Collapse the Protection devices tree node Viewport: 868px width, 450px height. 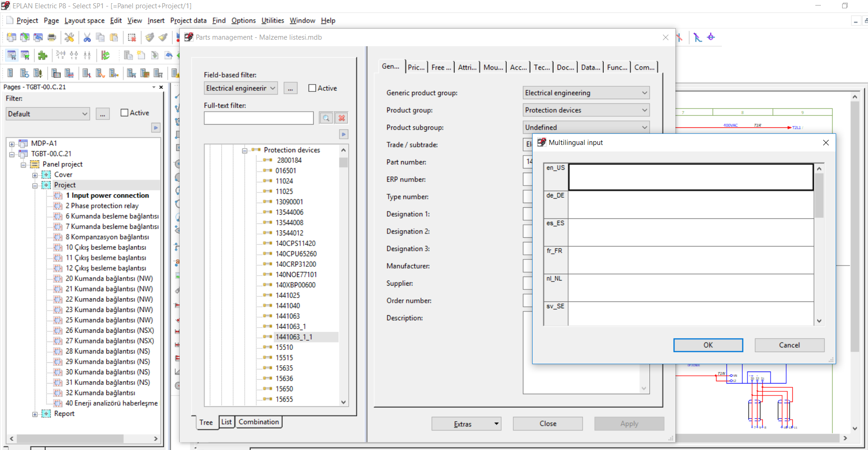point(245,150)
